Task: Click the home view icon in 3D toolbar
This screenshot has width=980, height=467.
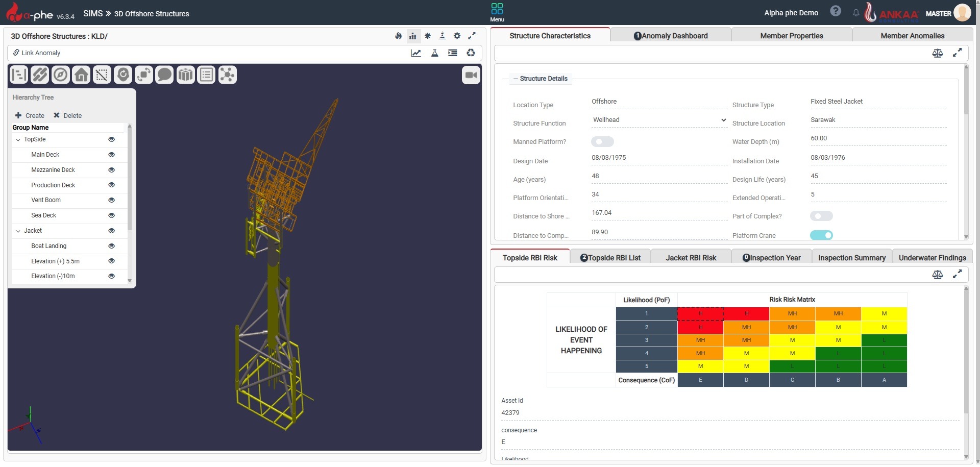Action: pyautogui.click(x=81, y=75)
